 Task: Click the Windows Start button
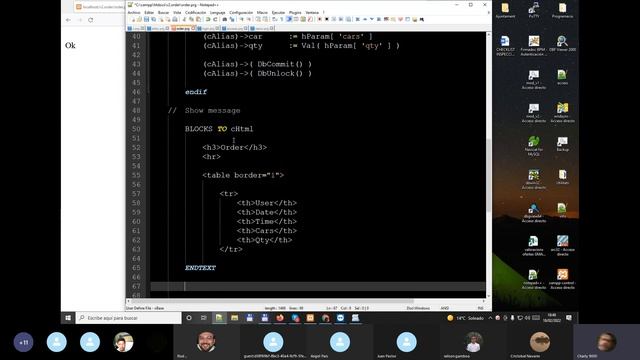68,318
